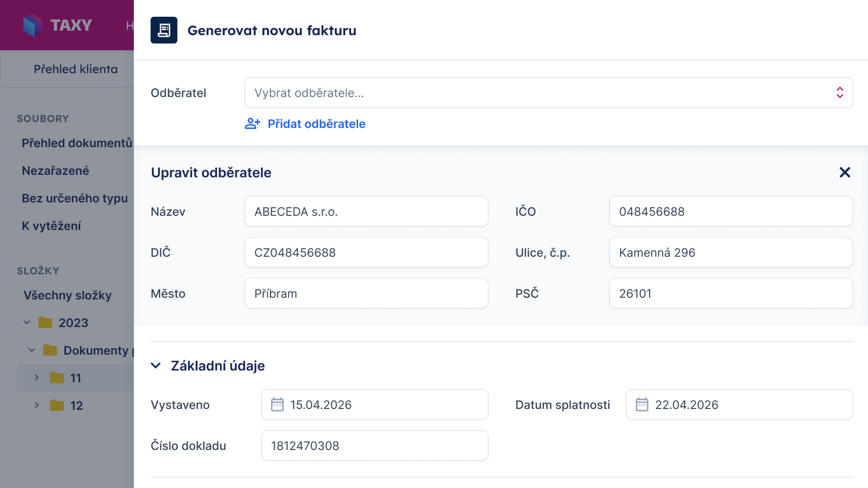The width and height of the screenshot is (868, 488).
Task: Click the invoice icon beside Generovat novou fakturu
Action: click(164, 30)
